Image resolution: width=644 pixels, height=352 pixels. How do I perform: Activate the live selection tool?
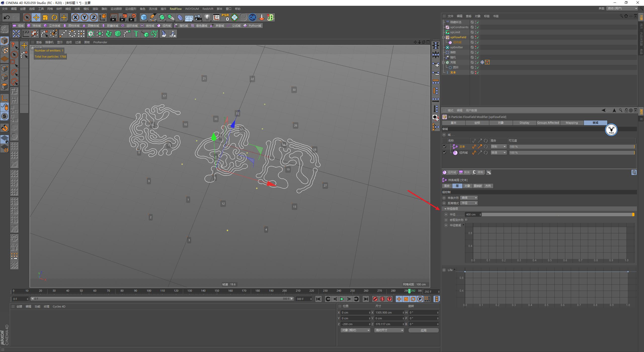click(27, 17)
